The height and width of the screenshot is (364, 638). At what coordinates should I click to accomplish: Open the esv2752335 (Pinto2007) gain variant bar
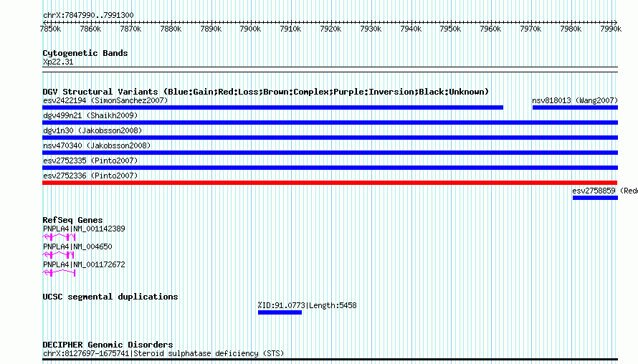pos(330,168)
